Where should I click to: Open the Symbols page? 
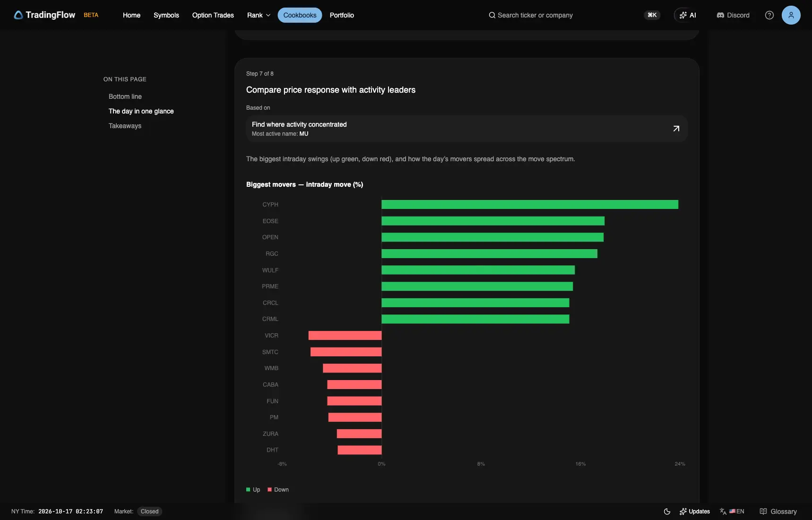coord(166,15)
